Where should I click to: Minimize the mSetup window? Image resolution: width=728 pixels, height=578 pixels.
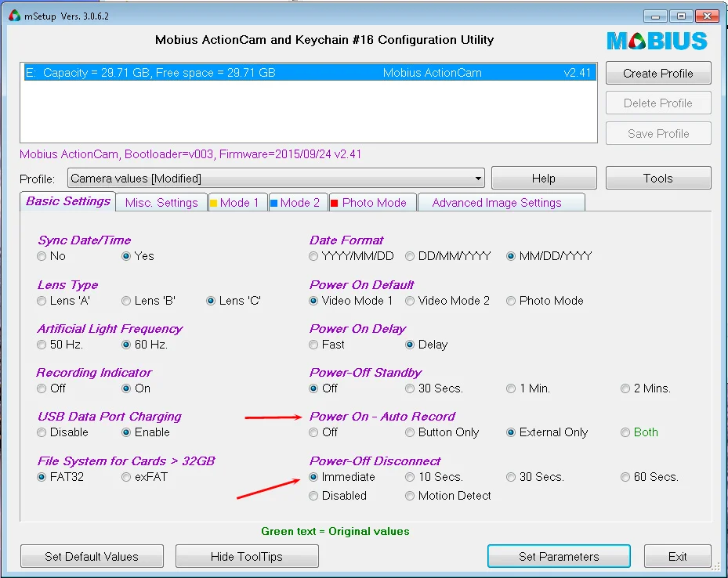pyautogui.click(x=655, y=16)
